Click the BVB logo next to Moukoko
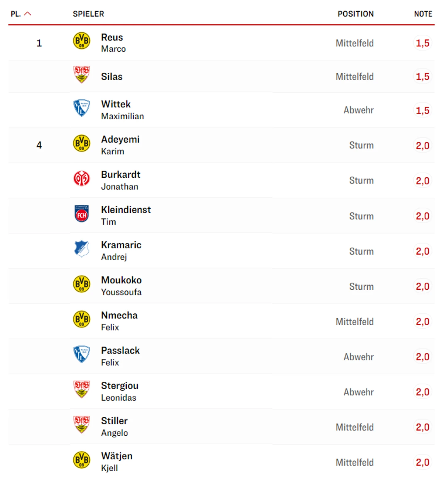The image size is (448, 479). point(82,284)
